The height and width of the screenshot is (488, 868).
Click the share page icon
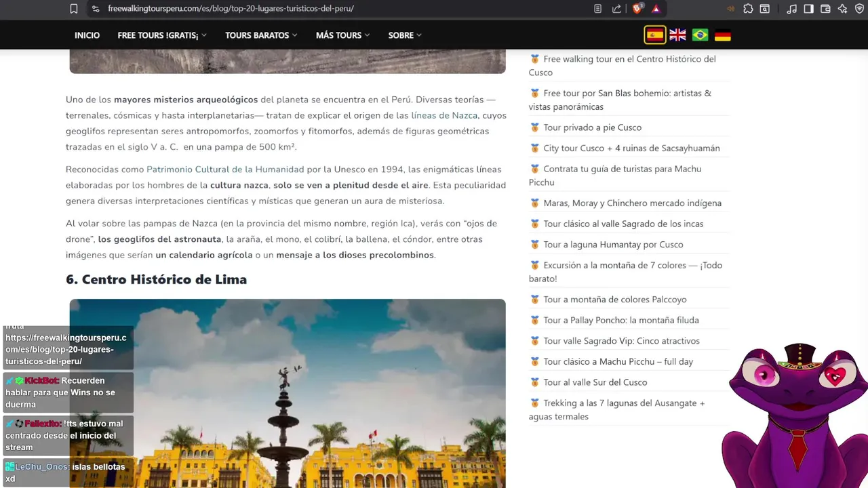click(616, 9)
